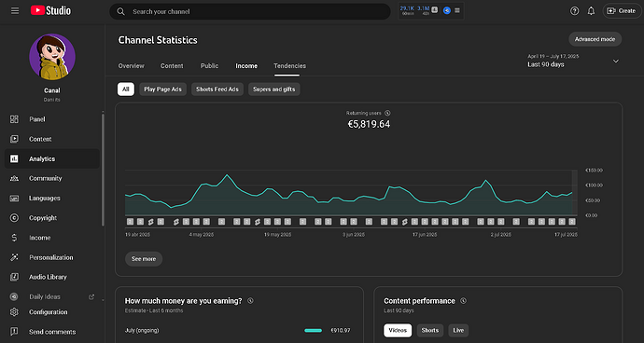Click info icon beside Content performance
644x343 pixels.
click(464, 301)
